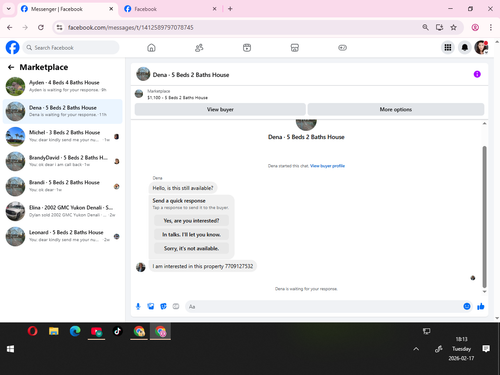The image size is (500, 375).
Task: Open the Chrome three-dot menu
Action: pos(491,28)
